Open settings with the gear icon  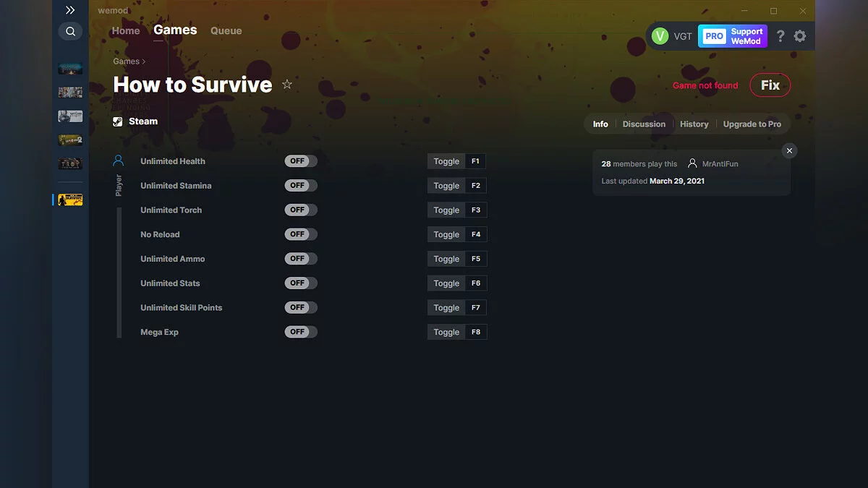coord(799,36)
